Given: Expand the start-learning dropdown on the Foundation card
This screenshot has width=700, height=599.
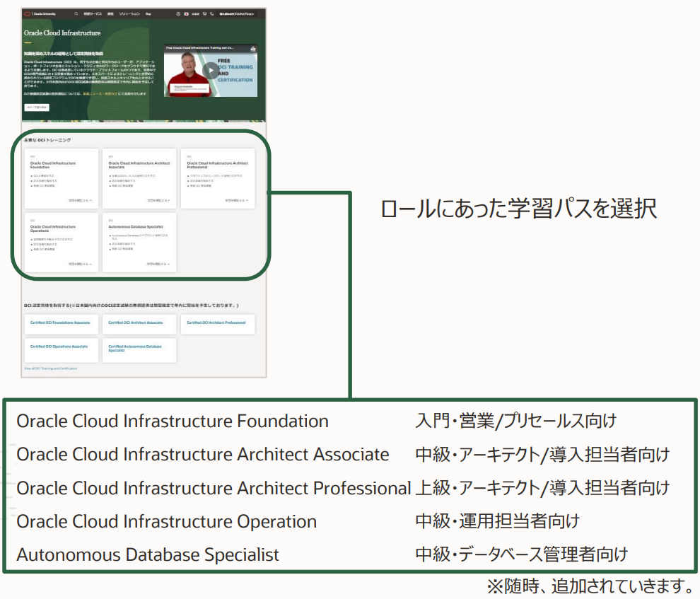Looking at the screenshot, I should coord(80,200).
